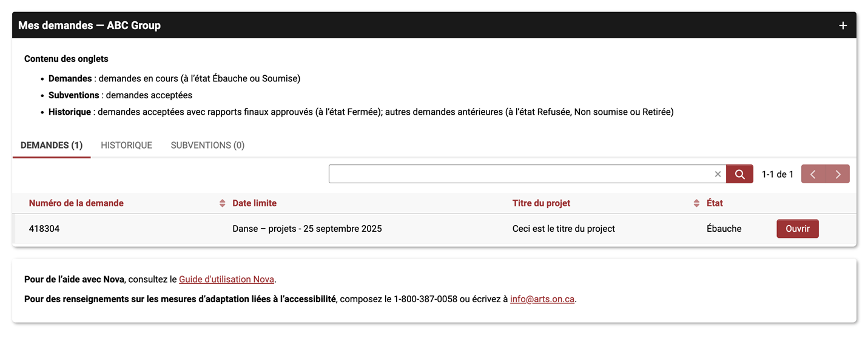The width and height of the screenshot is (868, 344).
Task: Click project title 'Ceci est le titre du project'
Action: tap(564, 229)
